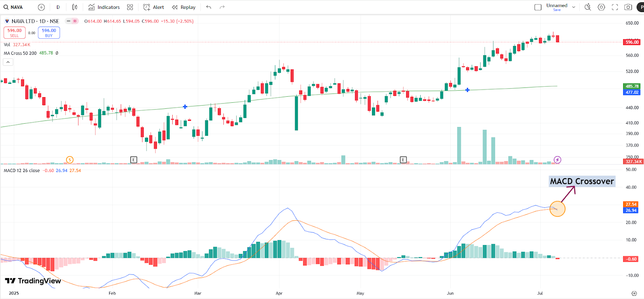Click the Mar label on time axis

pyautogui.click(x=198, y=293)
